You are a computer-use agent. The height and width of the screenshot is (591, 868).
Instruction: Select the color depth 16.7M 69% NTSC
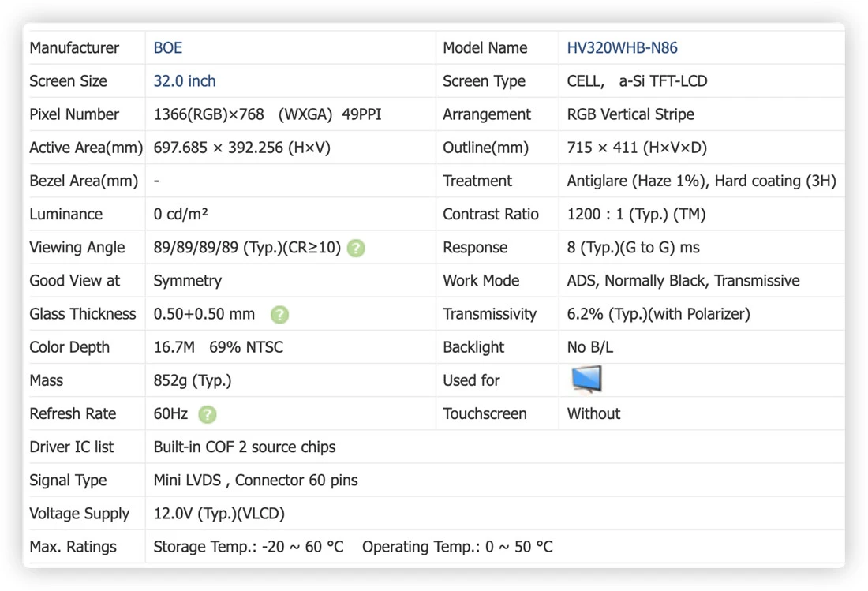[218, 347]
